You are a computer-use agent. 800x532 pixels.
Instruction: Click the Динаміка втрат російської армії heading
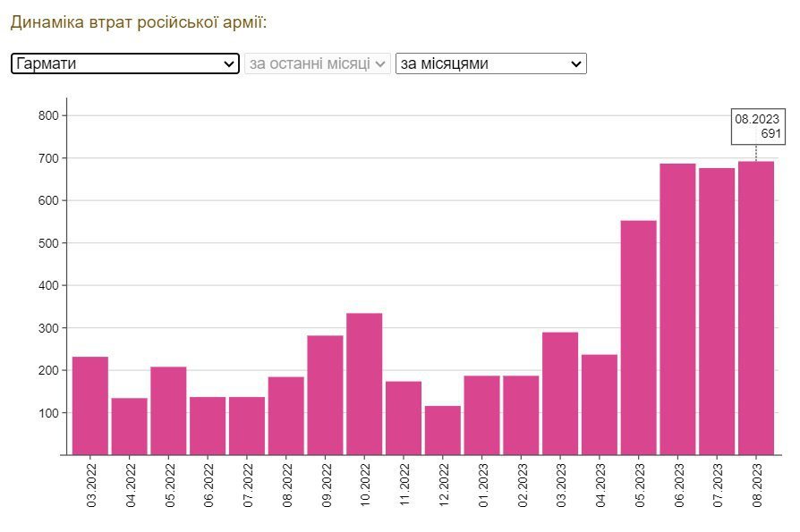(139, 21)
